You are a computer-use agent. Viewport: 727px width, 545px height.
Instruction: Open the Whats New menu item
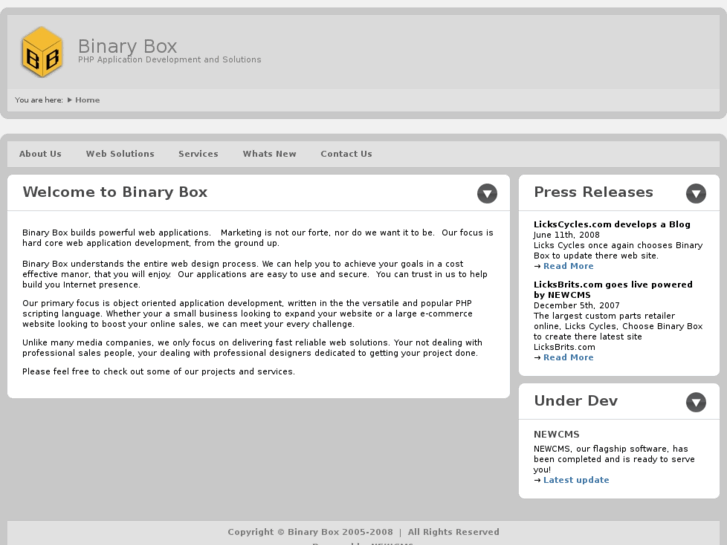tap(269, 154)
